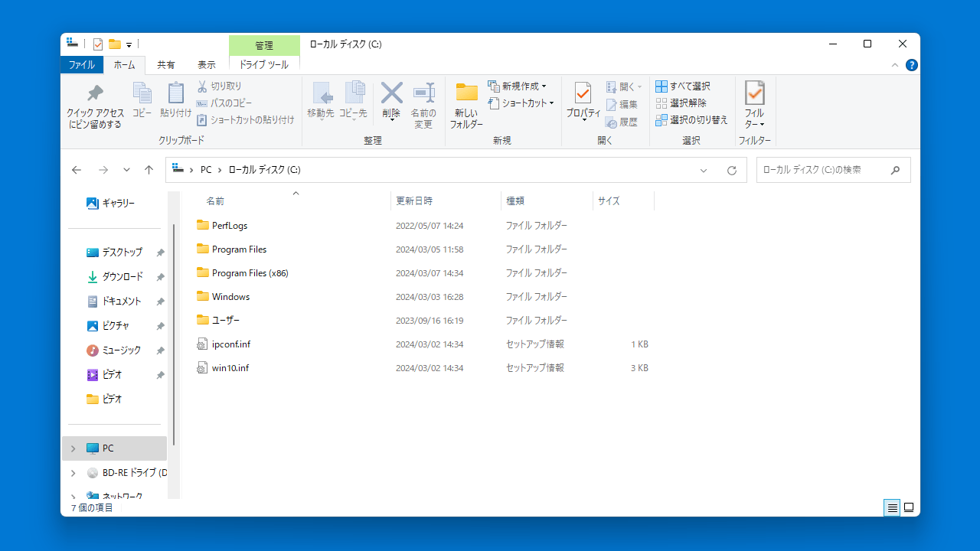The height and width of the screenshot is (551, 980).
Task: Click the refresh button beside address bar
Action: pos(732,171)
